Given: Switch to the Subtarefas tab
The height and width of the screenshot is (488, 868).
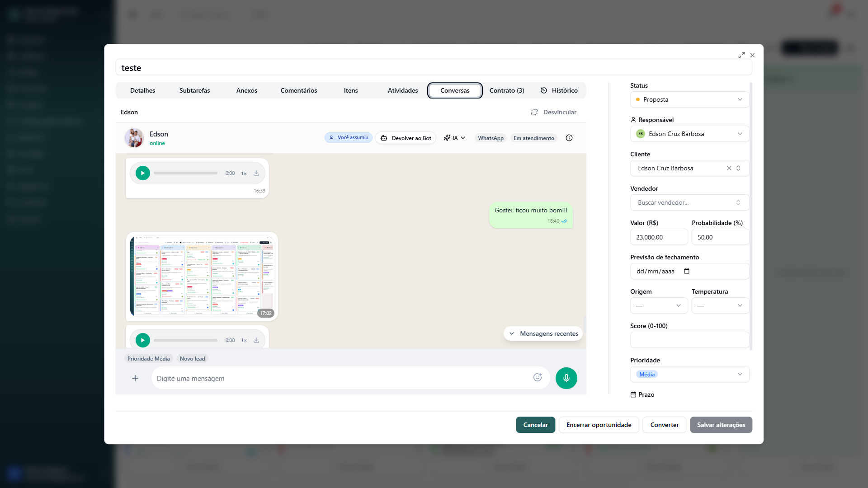Looking at the screenshot, I should tap(194, 90).
